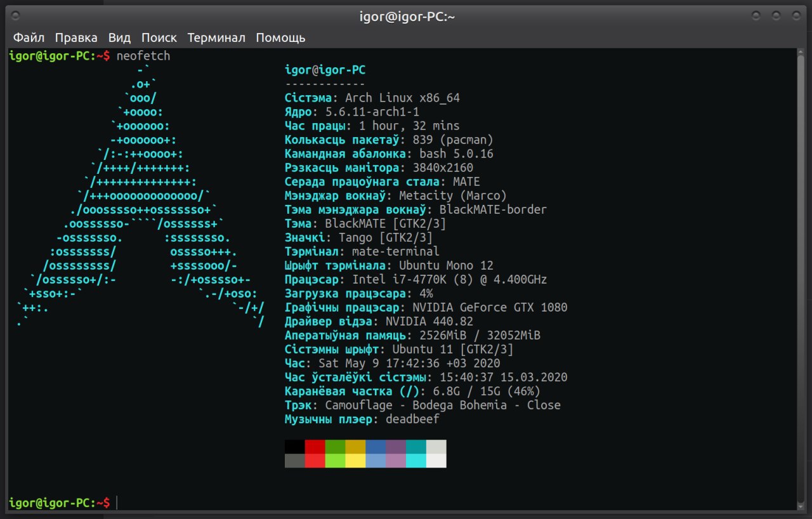Click the light gray color block
This screenshot has width=812, height=519.
(436, 447)
